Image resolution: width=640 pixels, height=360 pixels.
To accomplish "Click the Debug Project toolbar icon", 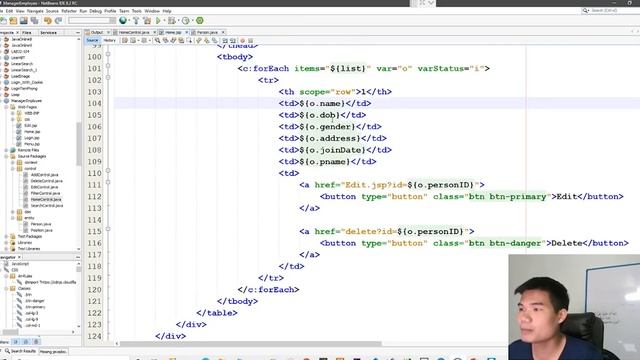I will pos(171,20).
